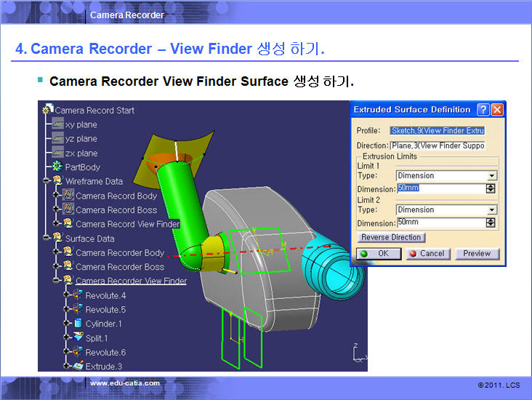
Task: Select the zx plane tree entry
Action: pos(81,153)
